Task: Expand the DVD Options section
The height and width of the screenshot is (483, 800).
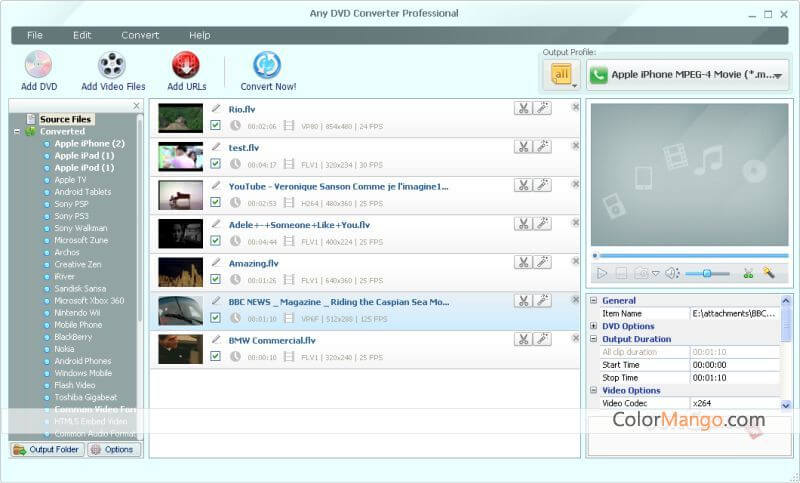Action: point(594,326)
